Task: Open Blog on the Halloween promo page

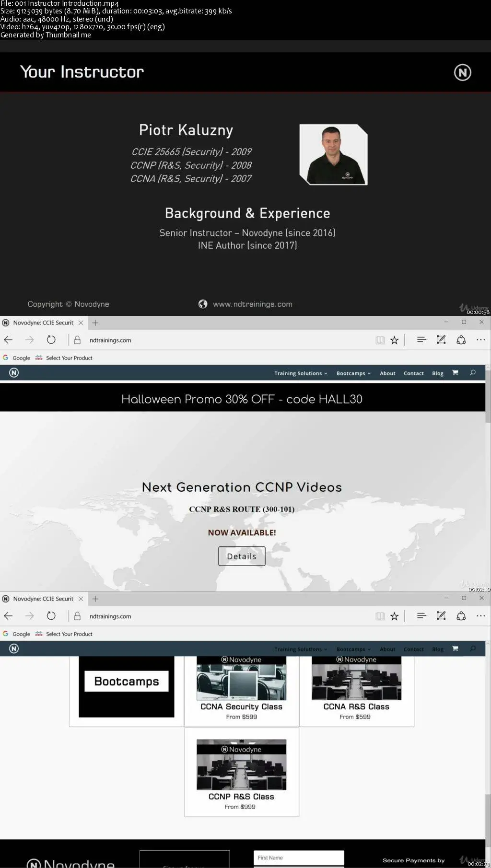Action: [437, 373]
